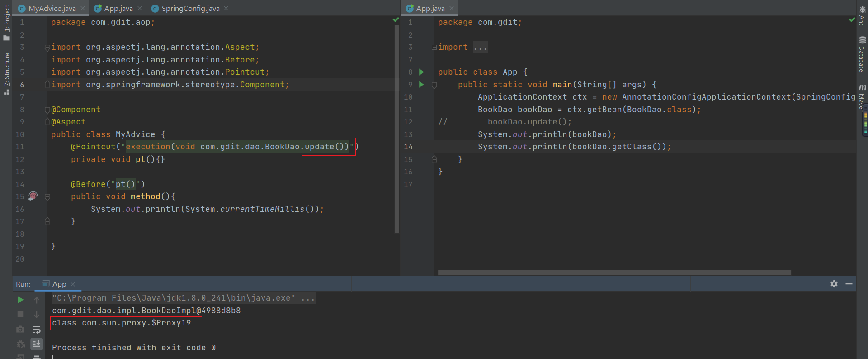Click the down-arrow stack trace button

click(37, 314)
